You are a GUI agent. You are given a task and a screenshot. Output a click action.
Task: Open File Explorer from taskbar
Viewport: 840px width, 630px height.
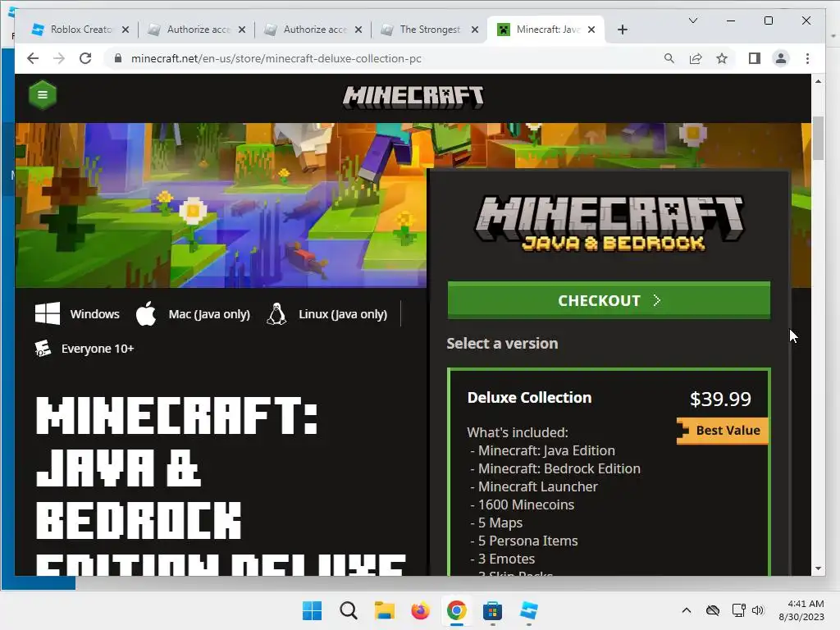point(384,610)
